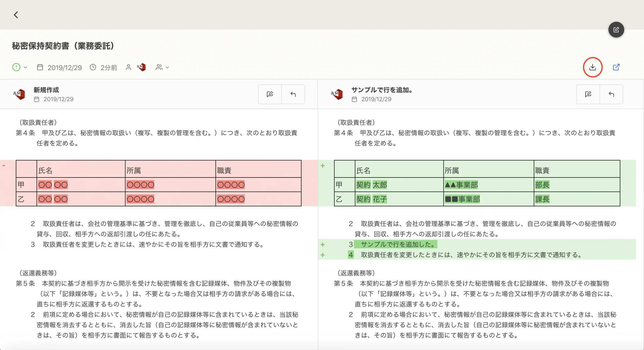
Task: Click the download icon circled in red
Action: (592, 67)
